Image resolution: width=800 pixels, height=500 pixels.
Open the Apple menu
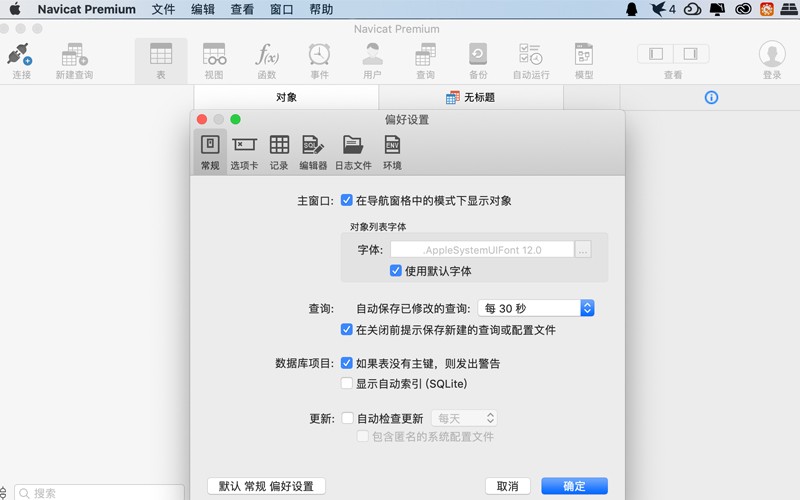15,9
